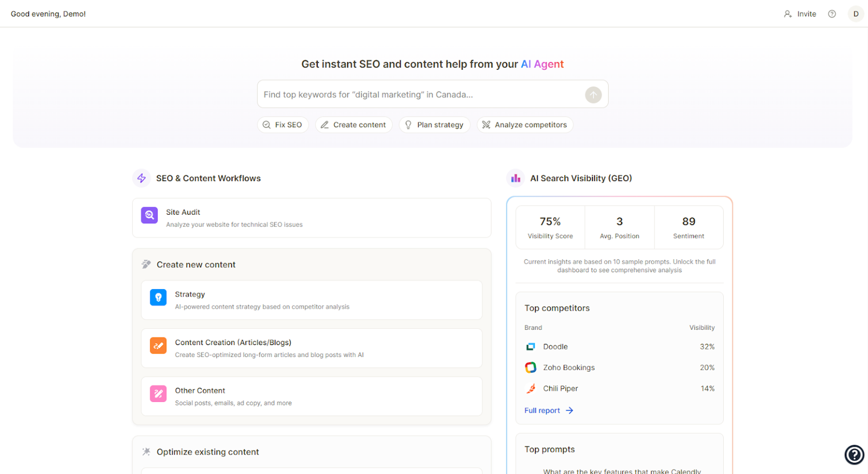Click the Optimize existing content sparkle icon
Image resolution: width=868 pixels, height=474 pixels.
(x=146, y=451)
